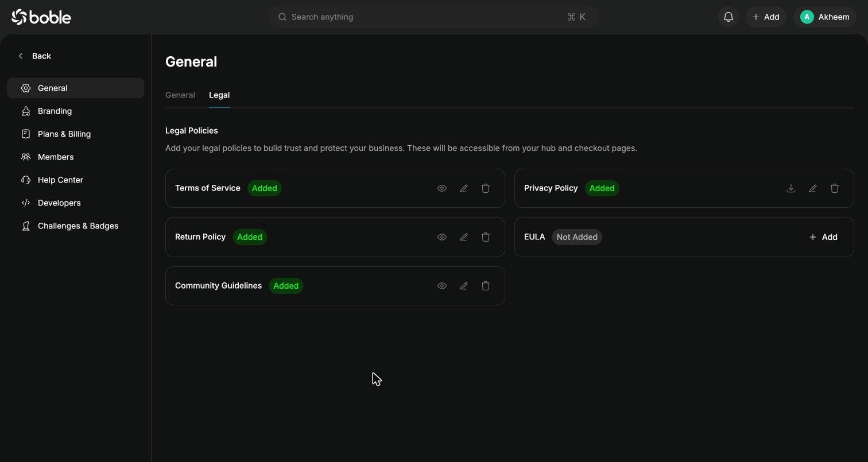This screenshot has width=868, height=462.
Task: Open Challenges & Badges settings
Action: tap(75, 226)
